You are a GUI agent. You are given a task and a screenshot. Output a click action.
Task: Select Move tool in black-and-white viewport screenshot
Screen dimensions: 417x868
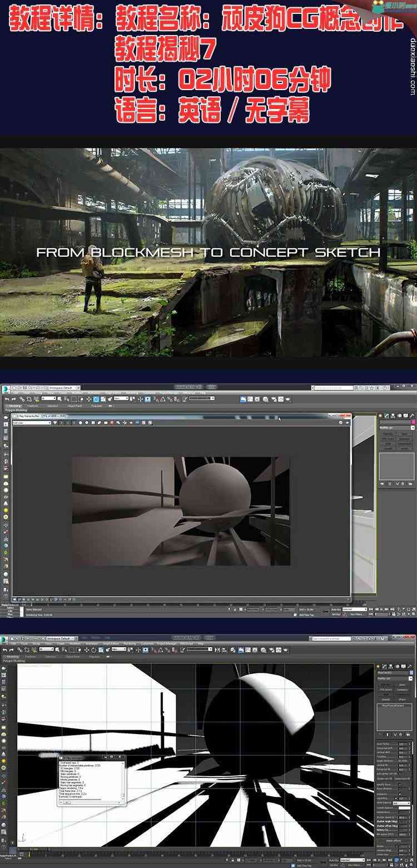point(86,650)
